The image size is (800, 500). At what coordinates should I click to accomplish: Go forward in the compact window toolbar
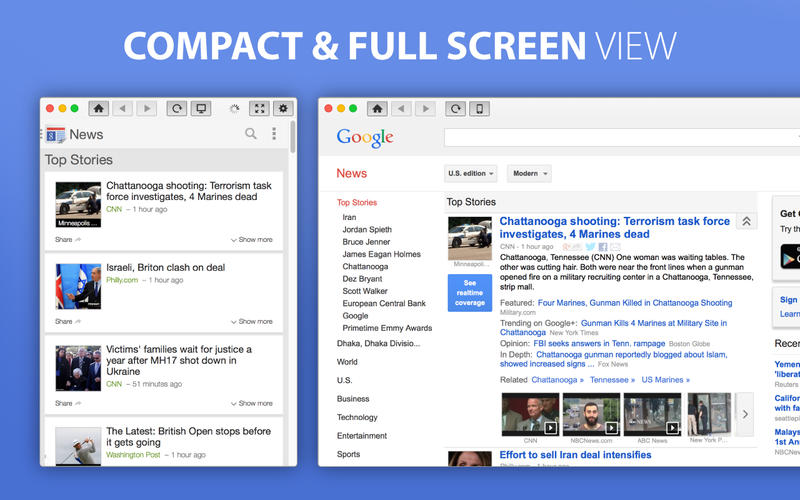147,108
